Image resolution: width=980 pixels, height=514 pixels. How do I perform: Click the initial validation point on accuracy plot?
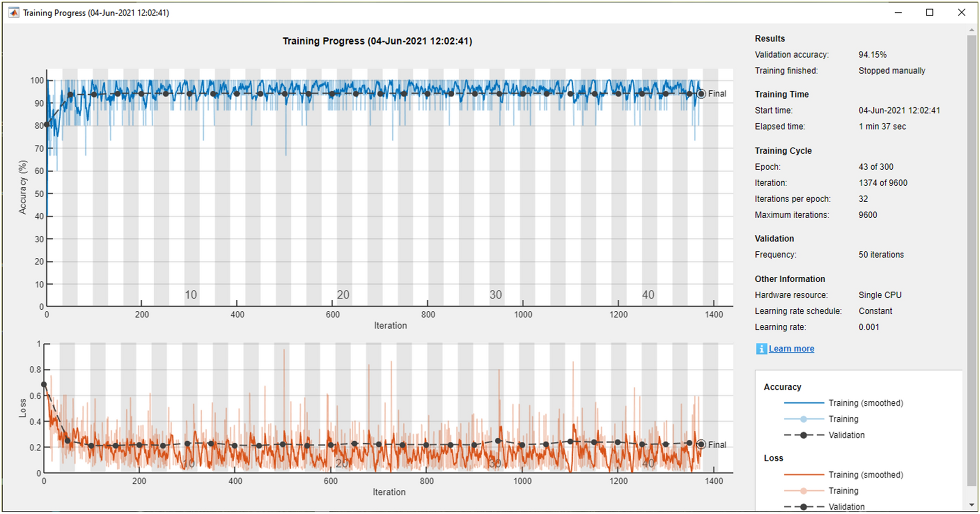[46, 125]
